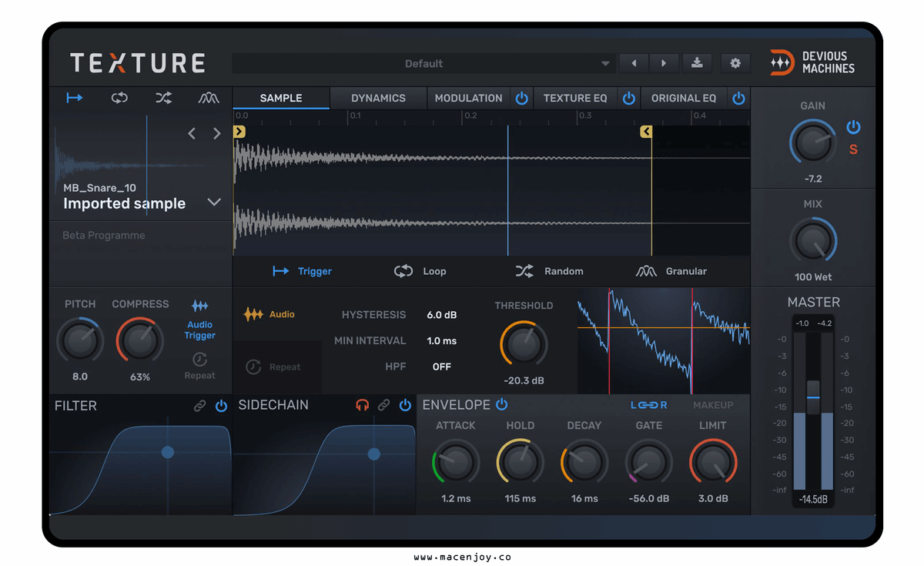Click the yellow sample start marker

[x=239, y=132]
